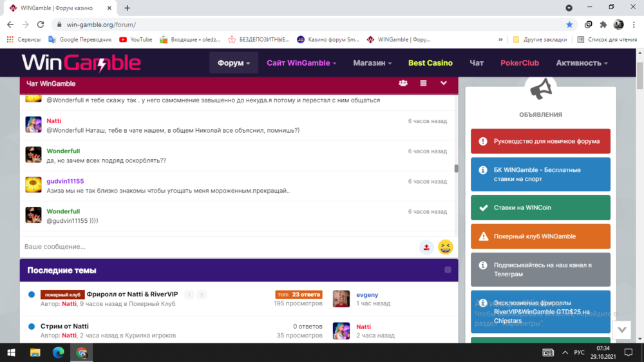644x362 pixels.
Task: Click unread dot beside Фриролл от Natti topic
Action: (x=32, y=294)
